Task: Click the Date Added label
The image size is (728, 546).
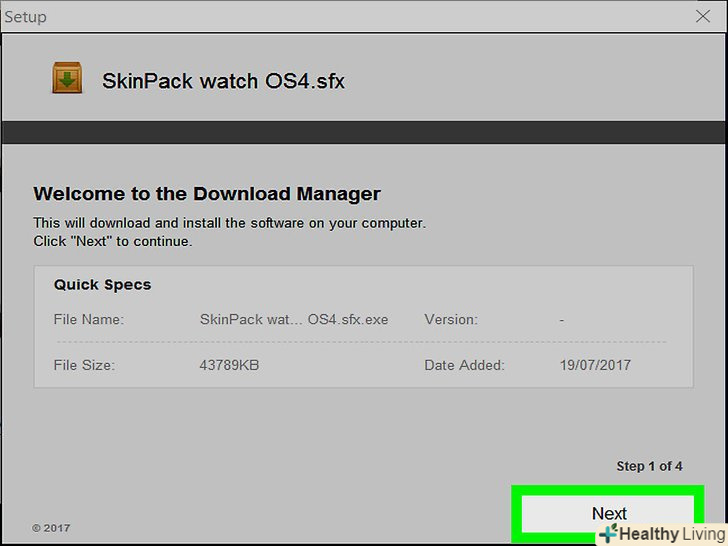Action: (x=465, y=365)
